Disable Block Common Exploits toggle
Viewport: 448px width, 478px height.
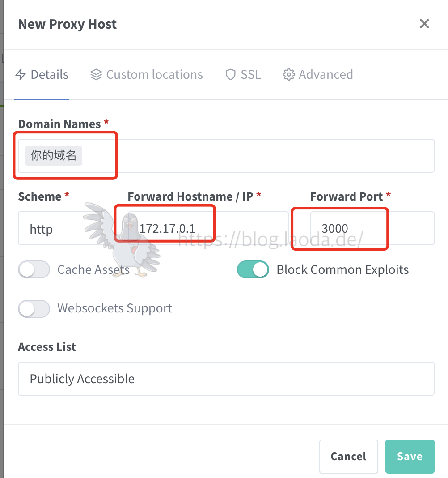point(253,270)
